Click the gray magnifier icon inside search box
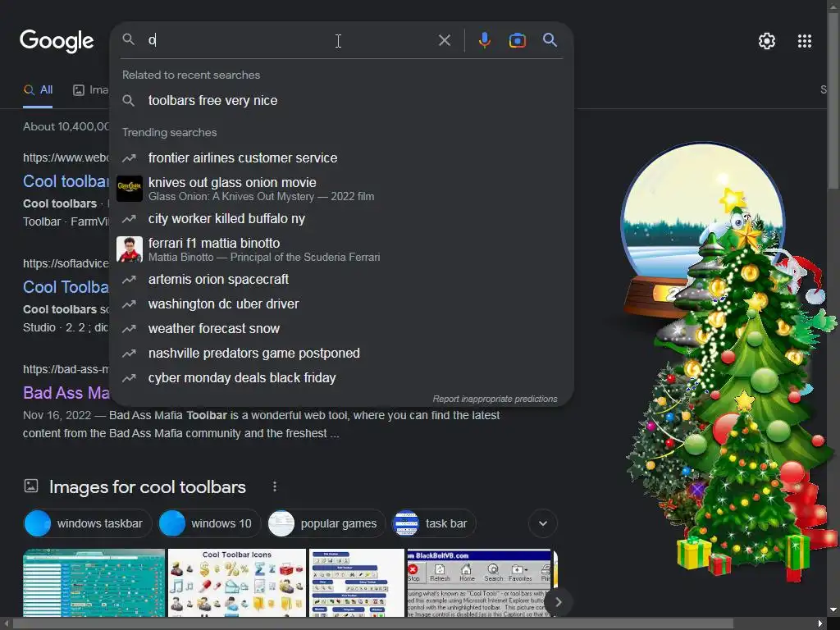This screenshot has height=630, width=840. tap(128, 39)
